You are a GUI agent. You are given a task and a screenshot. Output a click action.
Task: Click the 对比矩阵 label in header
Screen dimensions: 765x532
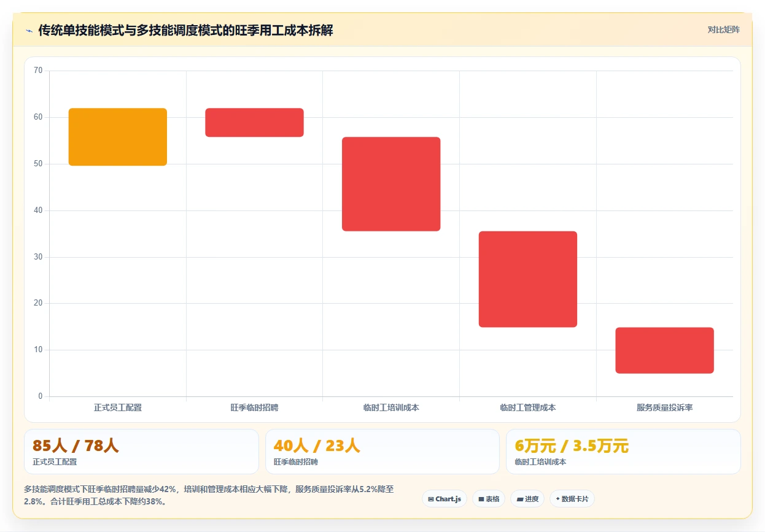click(724, 29)
